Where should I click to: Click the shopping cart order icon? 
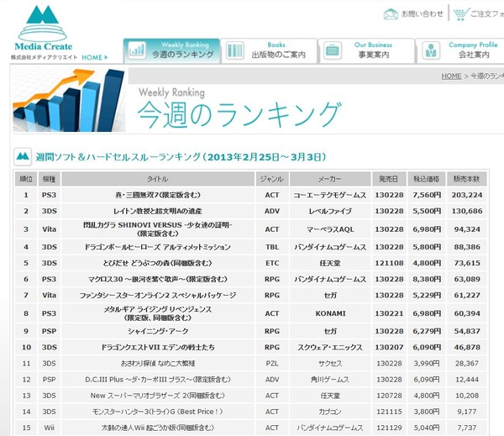click(461, 14)
